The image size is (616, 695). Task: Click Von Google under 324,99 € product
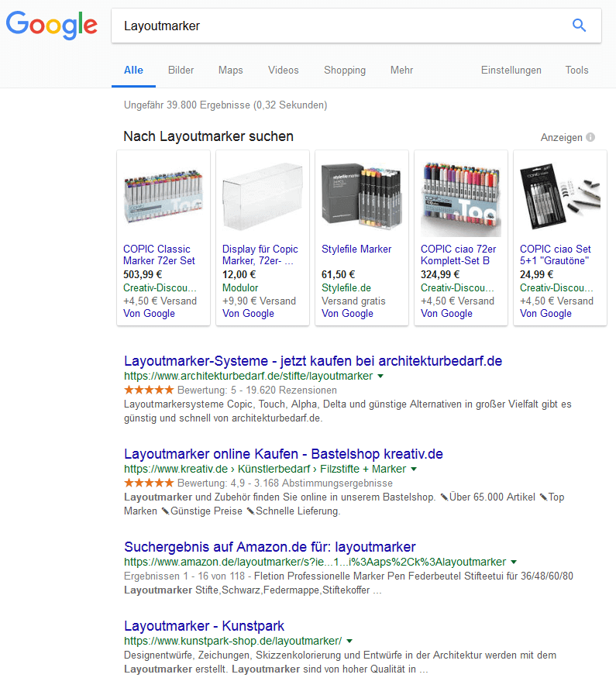pos(447,313)
